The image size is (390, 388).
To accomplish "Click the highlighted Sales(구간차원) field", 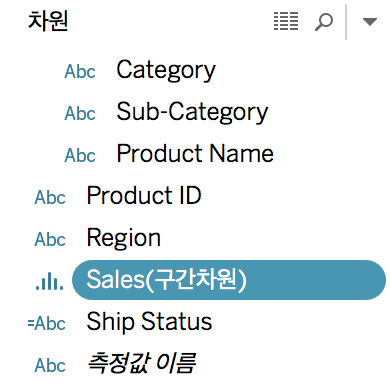I will [x=229, y=280].
